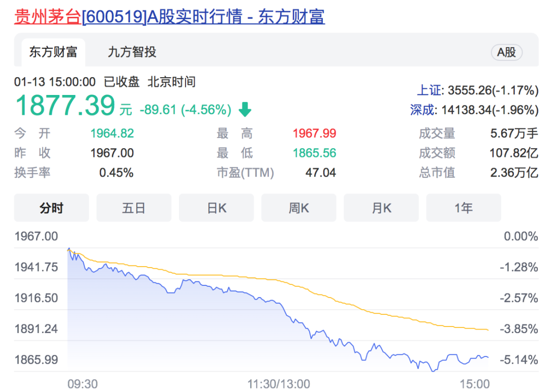Click the 1865.99 price axis label
Screen dimensions: 549x392
tap(36, 360)
